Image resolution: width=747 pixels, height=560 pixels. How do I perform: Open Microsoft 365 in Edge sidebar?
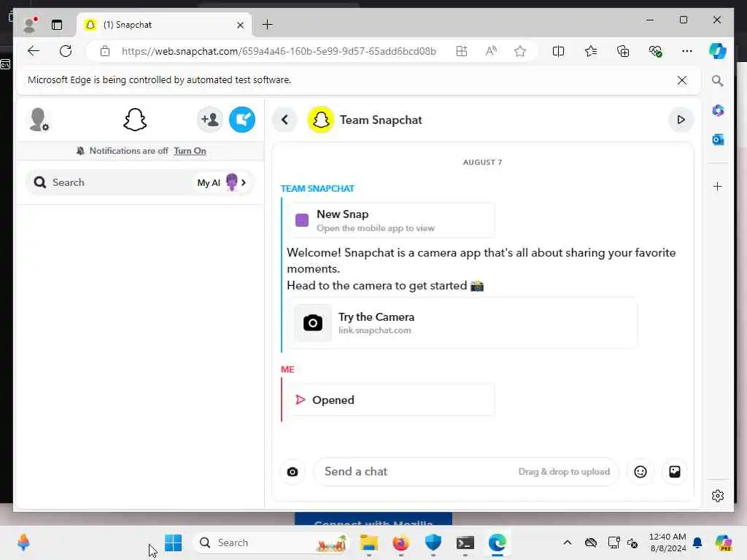[x=718, y=111]
